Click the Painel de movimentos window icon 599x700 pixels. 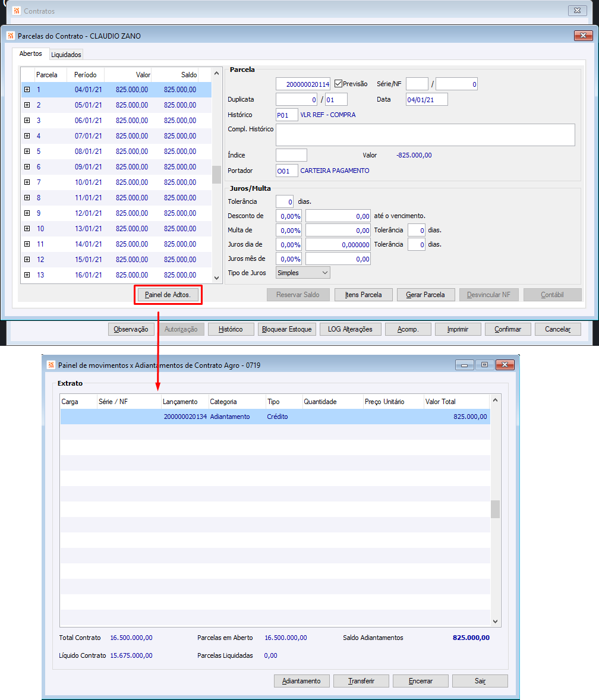(x=51, y=365)
